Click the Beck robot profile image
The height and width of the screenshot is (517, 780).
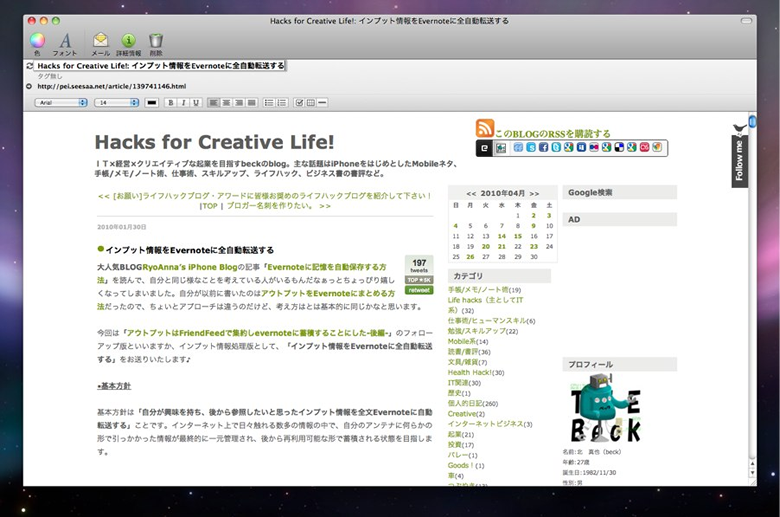tap(605, 409)
